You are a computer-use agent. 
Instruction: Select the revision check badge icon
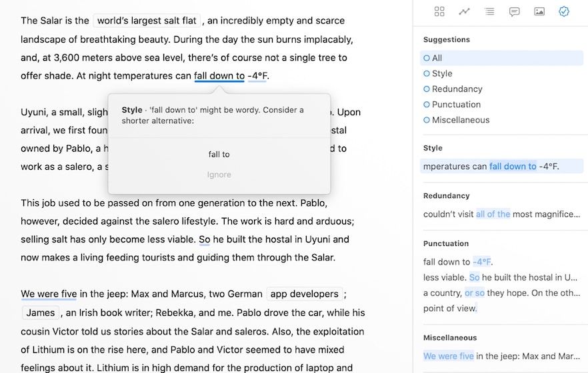[564, 11]
